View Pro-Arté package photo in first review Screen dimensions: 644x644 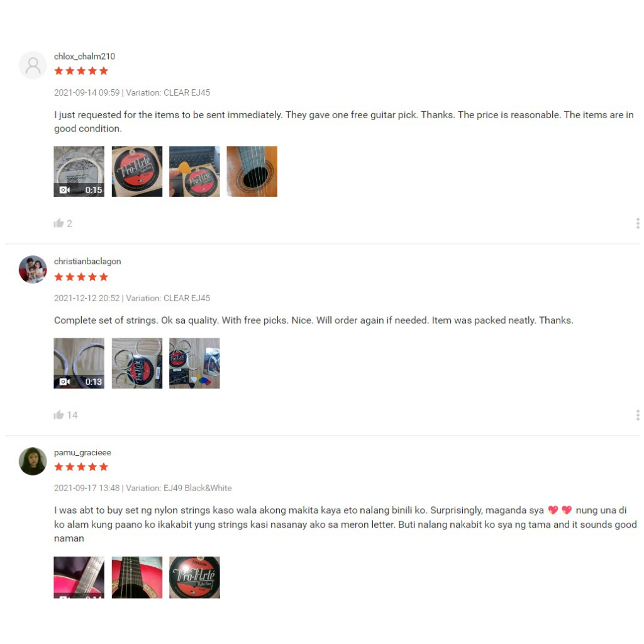point(136,171)
